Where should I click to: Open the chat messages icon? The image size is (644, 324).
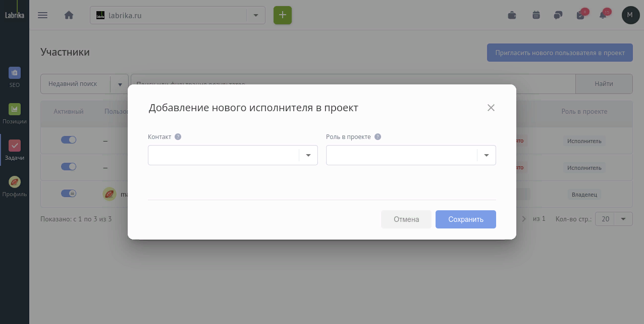pos(558,15)
